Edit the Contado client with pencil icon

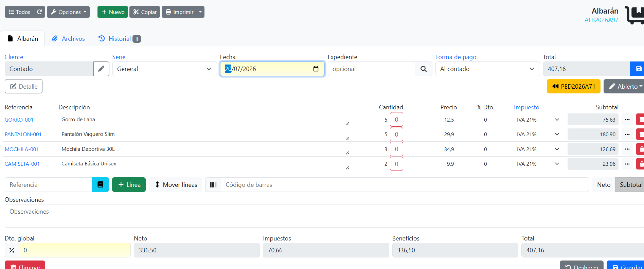coord(101,69)
